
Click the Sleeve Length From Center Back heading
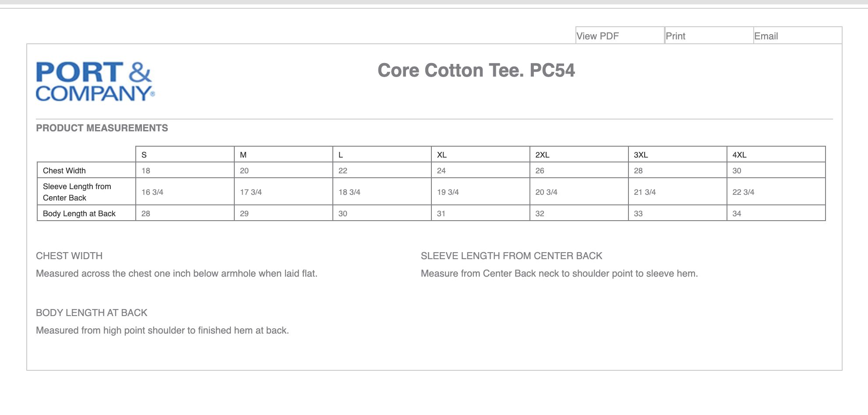(512, 256)
